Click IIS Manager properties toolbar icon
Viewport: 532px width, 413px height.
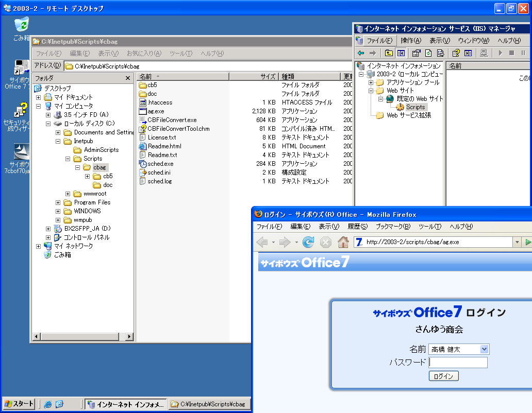click(x=416, y=53)
